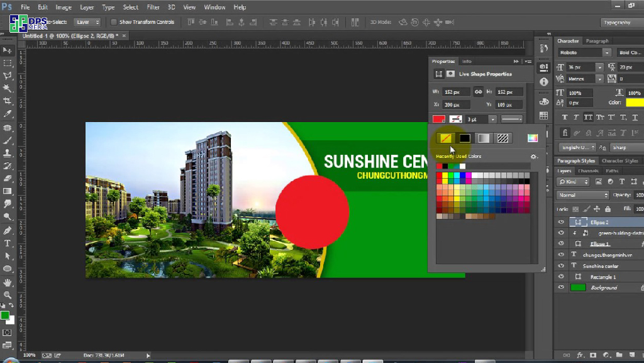Hide the Sunshine center text layer

[561, 265]
